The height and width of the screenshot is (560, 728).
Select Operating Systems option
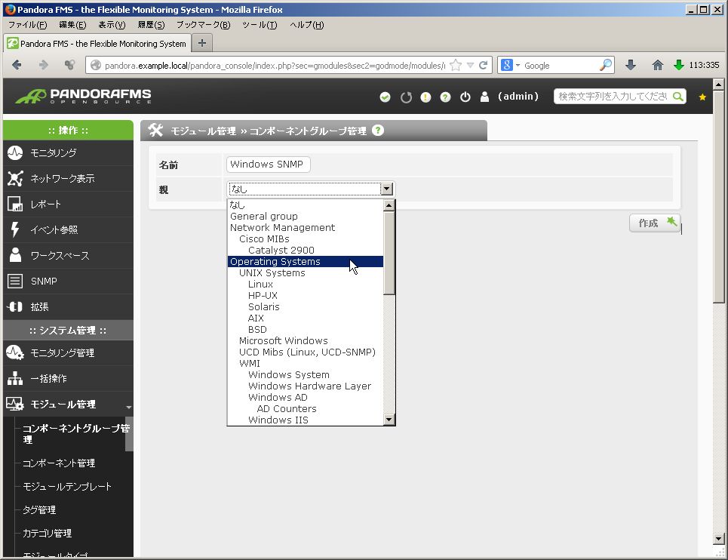point(306,261)
